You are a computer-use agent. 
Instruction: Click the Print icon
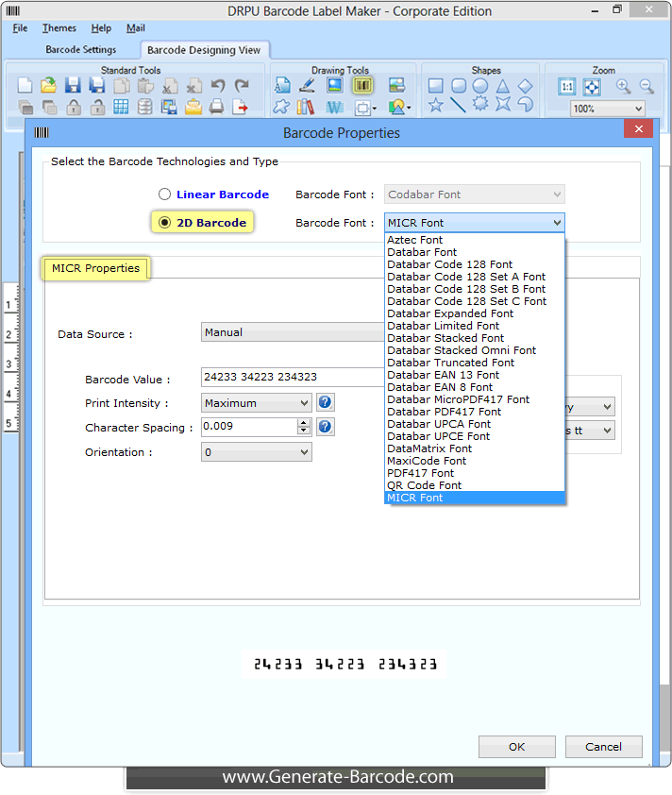click(217, 107)
